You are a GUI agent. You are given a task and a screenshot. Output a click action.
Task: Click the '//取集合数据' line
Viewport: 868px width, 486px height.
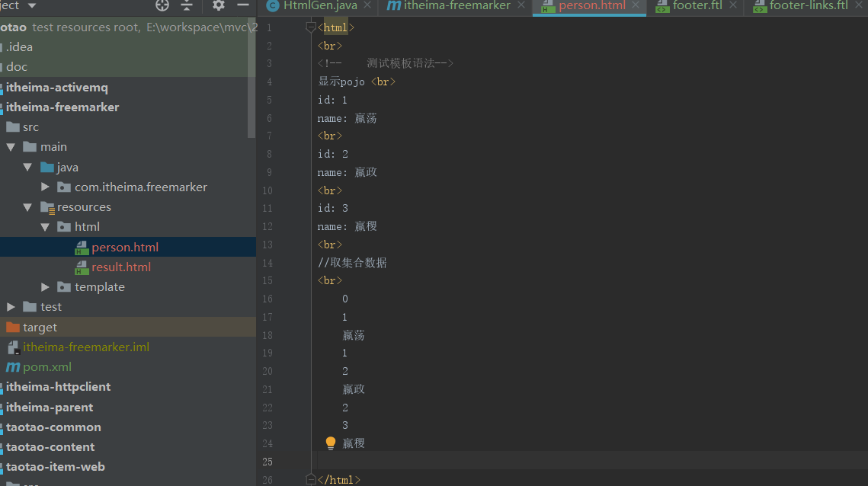click(x=352, y=263)
